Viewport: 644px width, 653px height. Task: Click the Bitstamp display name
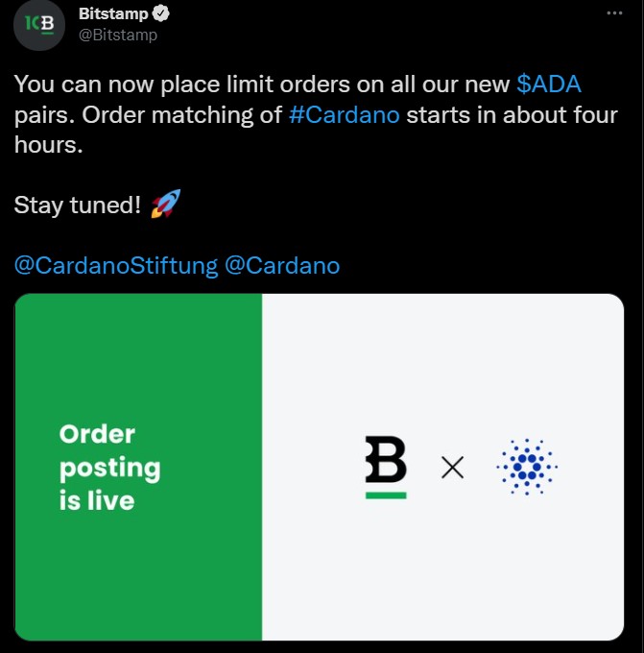(114, 14)
